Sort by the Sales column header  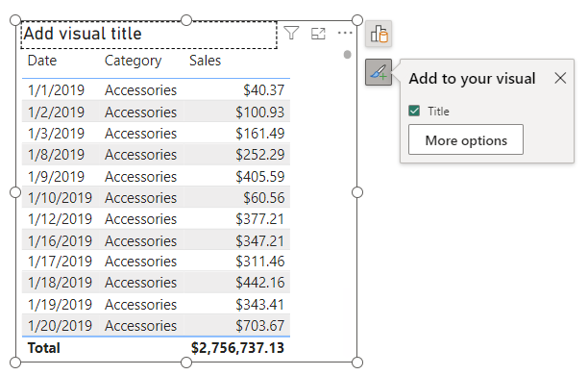[205, 61]
